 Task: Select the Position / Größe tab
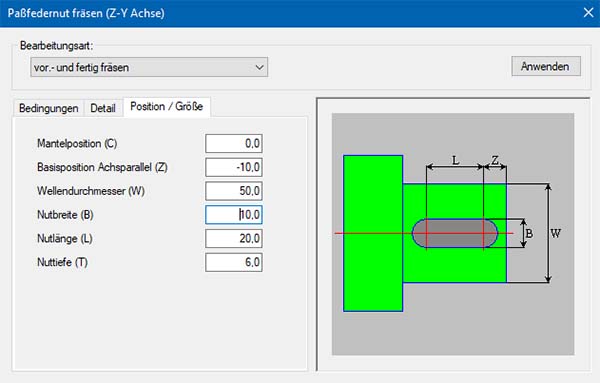166,106
